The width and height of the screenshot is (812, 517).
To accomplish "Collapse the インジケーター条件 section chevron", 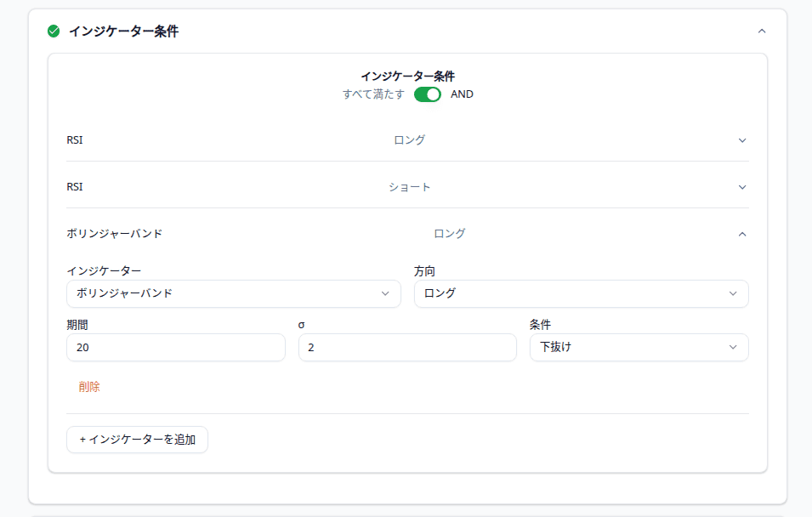I will tap(762, 31).
